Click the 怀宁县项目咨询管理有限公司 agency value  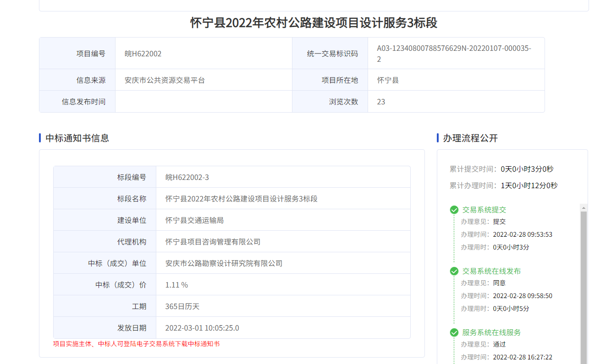pos(213,242)
